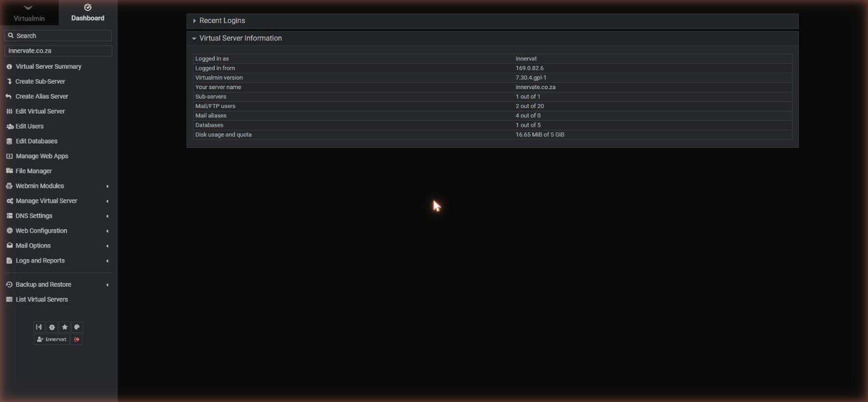Collapse the sidebar with the bar-arrow icon
This screenshot has height=402, width=868.
pos(39,327)
